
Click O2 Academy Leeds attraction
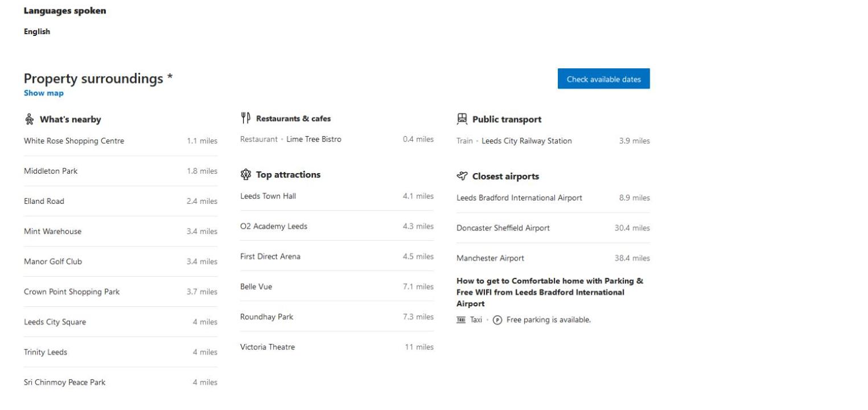(337, 227)
